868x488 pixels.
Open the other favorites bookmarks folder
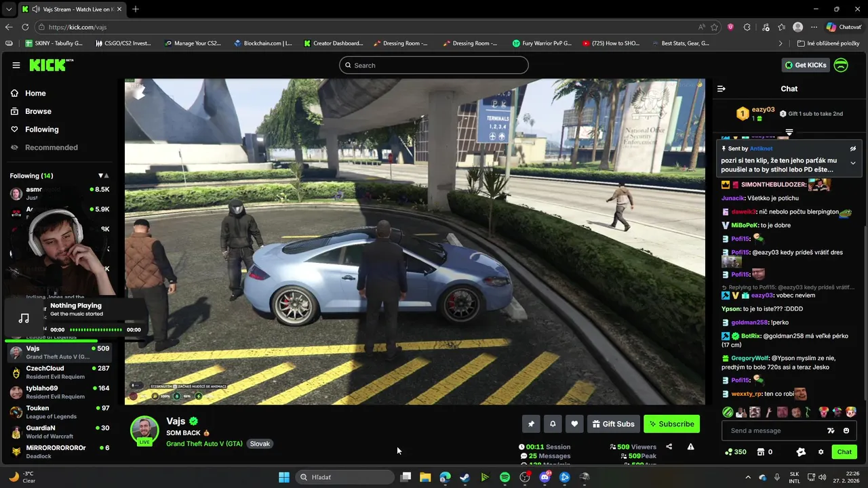[x=827, y=43]
